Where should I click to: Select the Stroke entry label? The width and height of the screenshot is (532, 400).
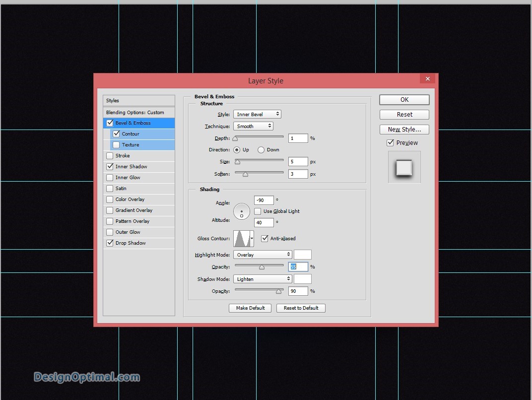click(123, 156)
